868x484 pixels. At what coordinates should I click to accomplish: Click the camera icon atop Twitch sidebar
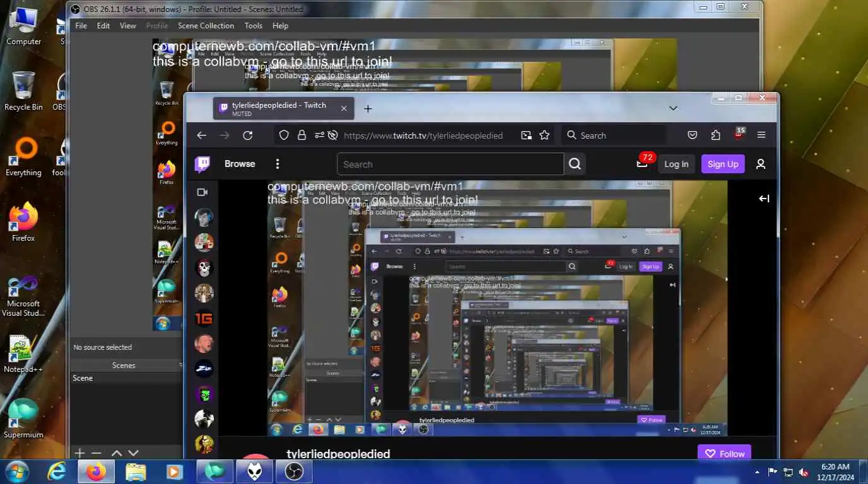202,192
